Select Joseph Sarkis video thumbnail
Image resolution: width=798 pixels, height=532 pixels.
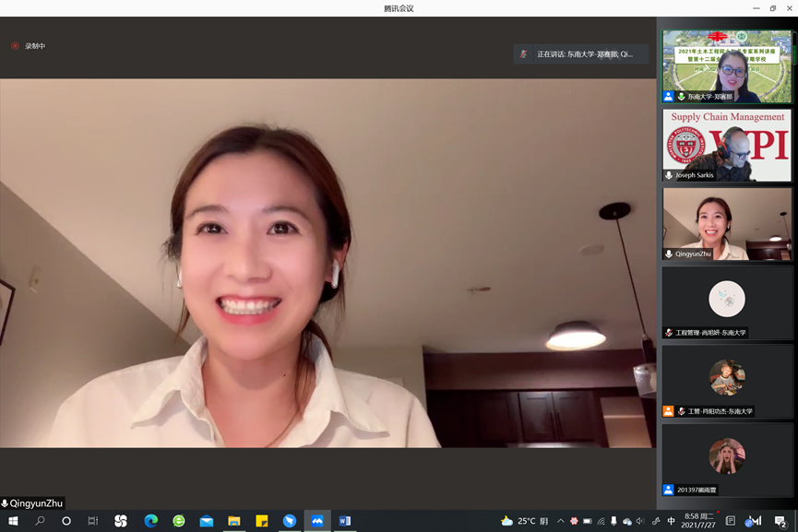click(x=726, y=145)
